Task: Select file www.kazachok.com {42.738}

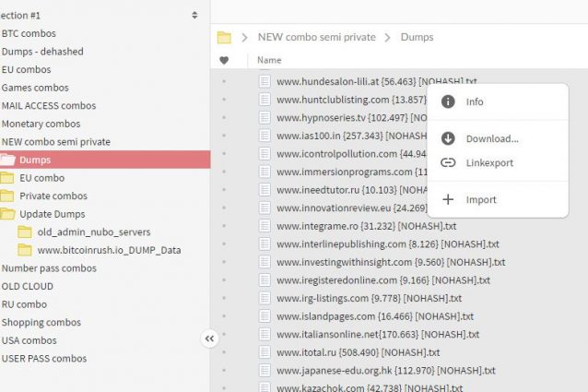Action: [x=370, y=387]
